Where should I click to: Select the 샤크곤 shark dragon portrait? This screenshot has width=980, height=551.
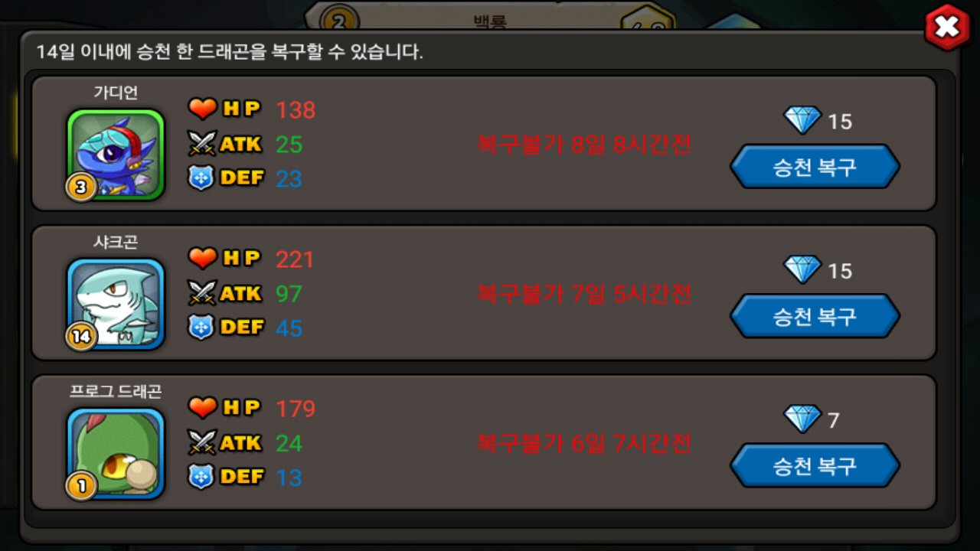(116, 304)
